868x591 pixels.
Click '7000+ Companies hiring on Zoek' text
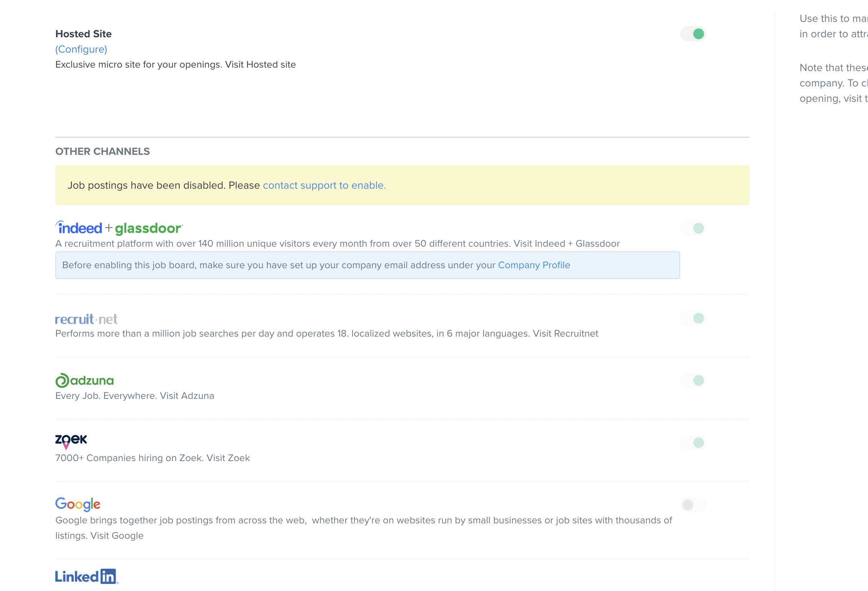(129, 458)
